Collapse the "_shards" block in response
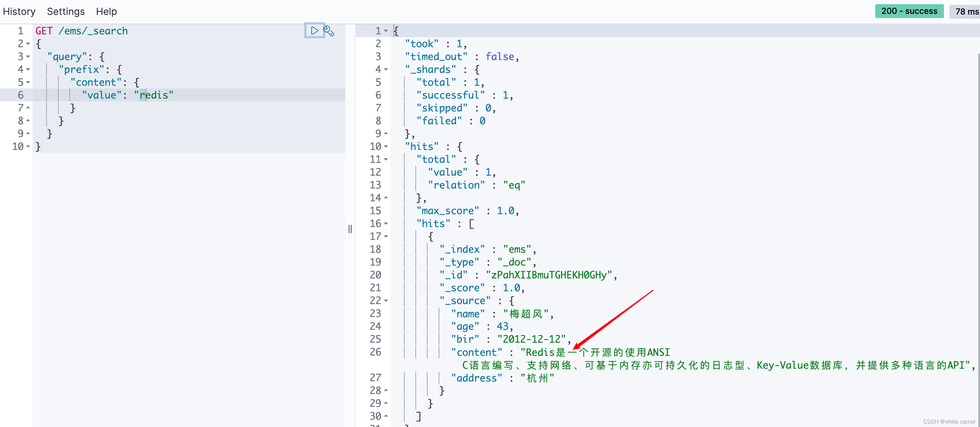The image size is (980, 427). pyautogui.click(x=386, y=69)
